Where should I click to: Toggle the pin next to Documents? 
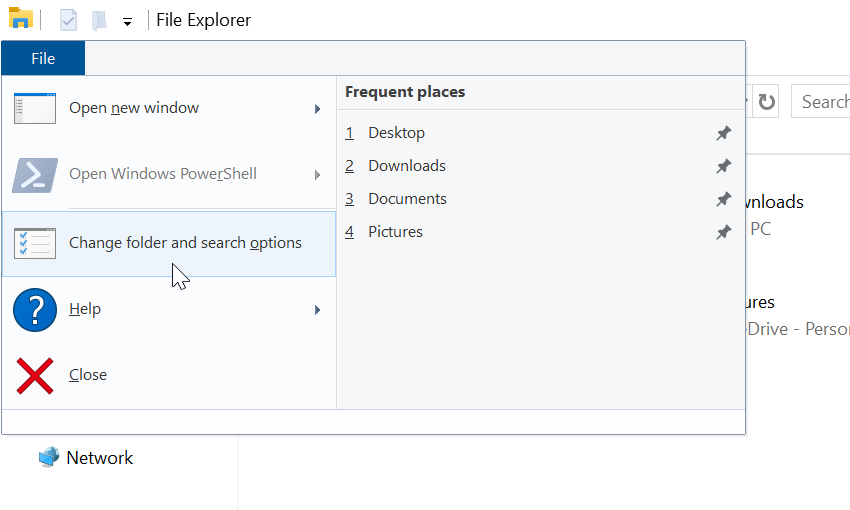[724, 199]
